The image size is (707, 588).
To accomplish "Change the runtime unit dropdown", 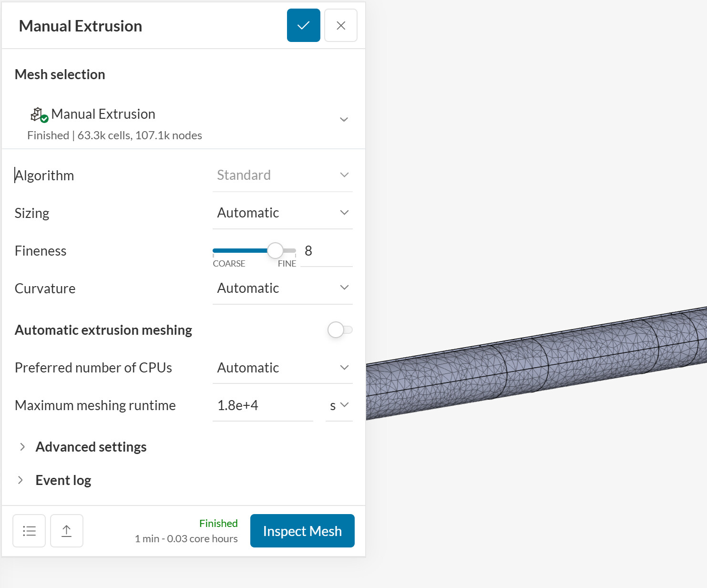I will (x=339, y=405).
